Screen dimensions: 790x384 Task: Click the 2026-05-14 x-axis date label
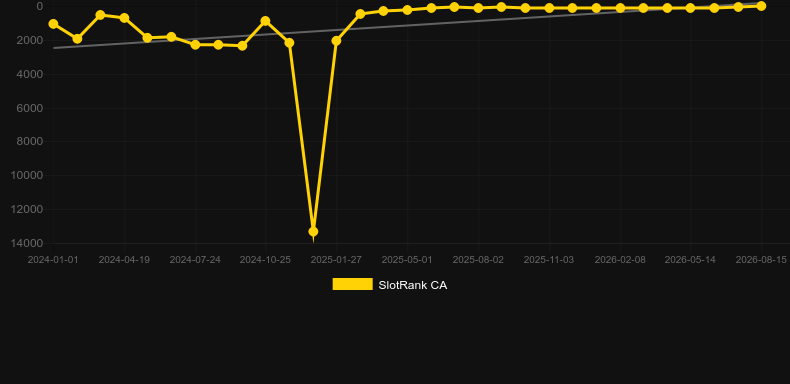pos(690,260)
